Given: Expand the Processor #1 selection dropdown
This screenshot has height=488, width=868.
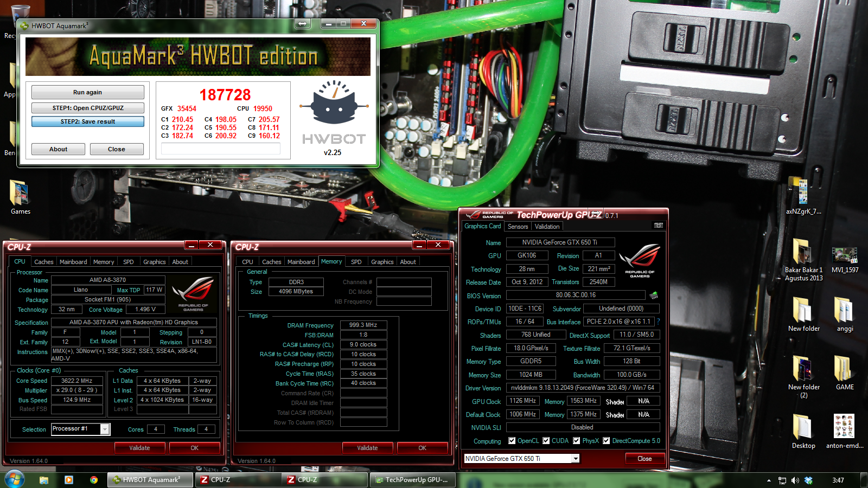Looking at the screenshot, I should coord(105,429).
